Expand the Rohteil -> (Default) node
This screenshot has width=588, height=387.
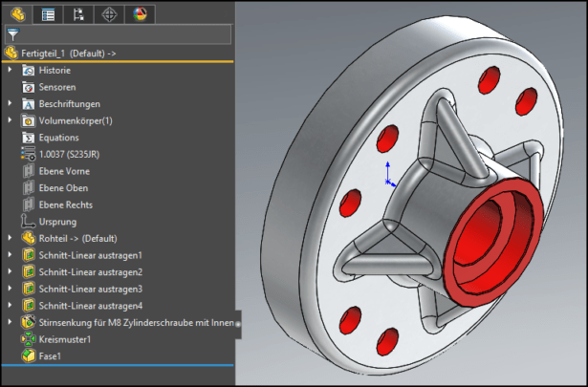11,238
